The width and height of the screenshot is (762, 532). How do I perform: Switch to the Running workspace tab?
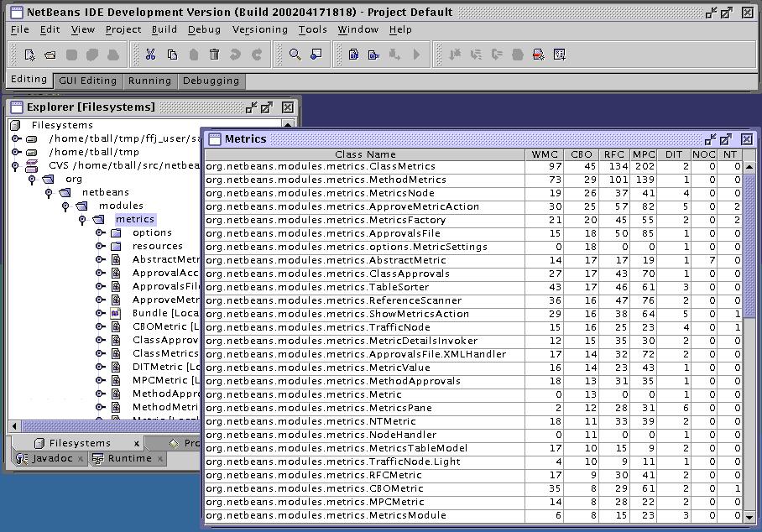pyautogui.click(x=149, y=81)
